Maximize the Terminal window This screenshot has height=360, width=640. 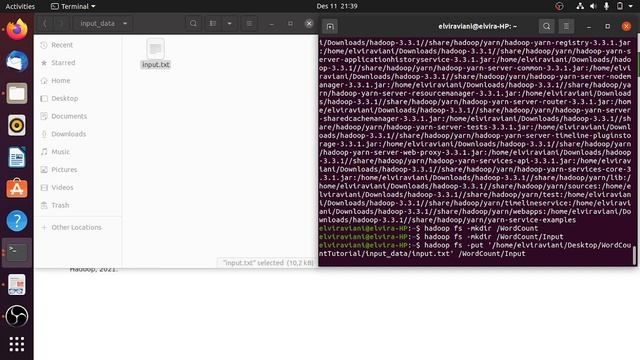tap(607, 27)
